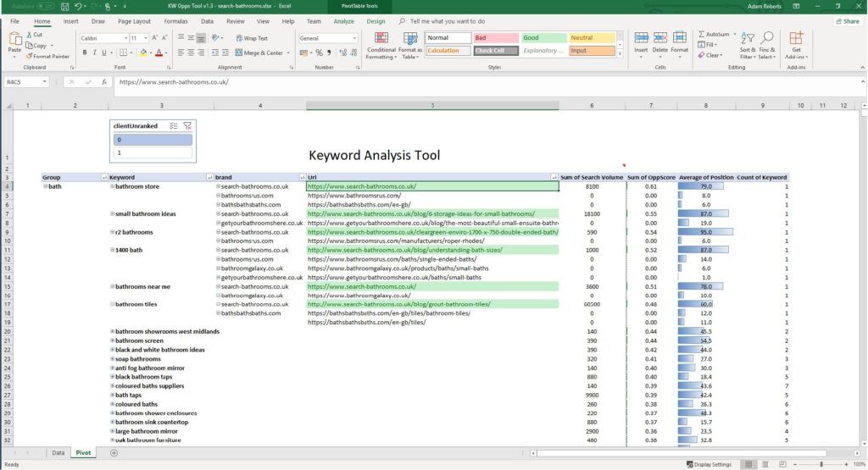
Task: Click the Comma Style icon
Action: click(329, 53)
